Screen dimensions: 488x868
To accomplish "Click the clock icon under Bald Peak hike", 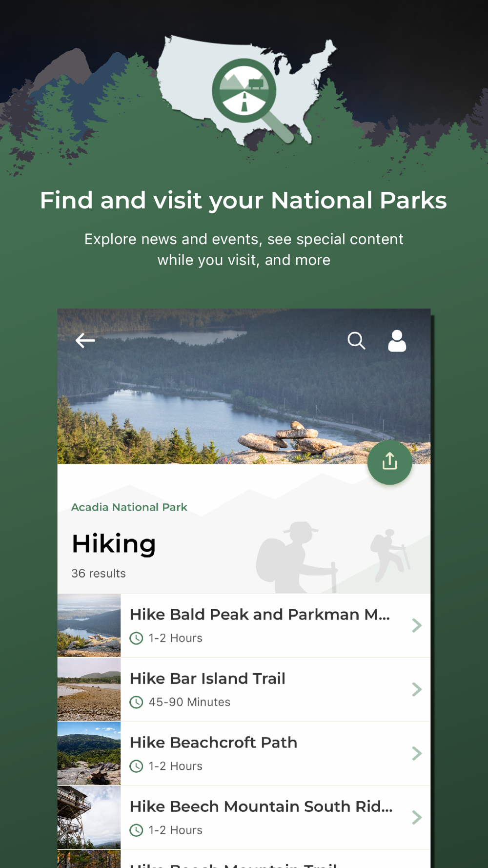I will (x=136, y=638).
